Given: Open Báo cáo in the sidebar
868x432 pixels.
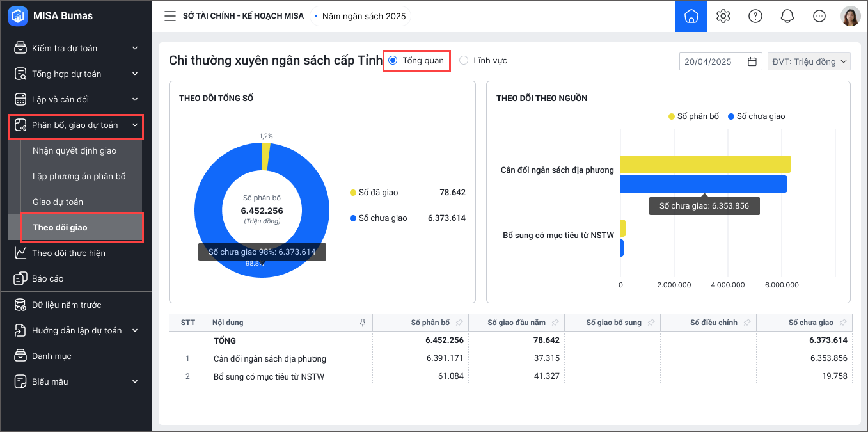Looking at the screenshot, I should (x=47, y=278).
